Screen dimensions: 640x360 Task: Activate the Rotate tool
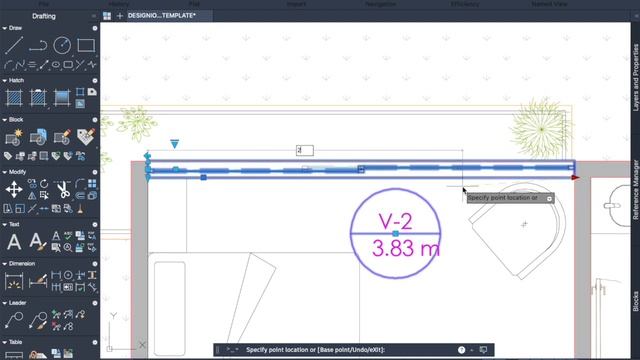[x=44, y=184]
